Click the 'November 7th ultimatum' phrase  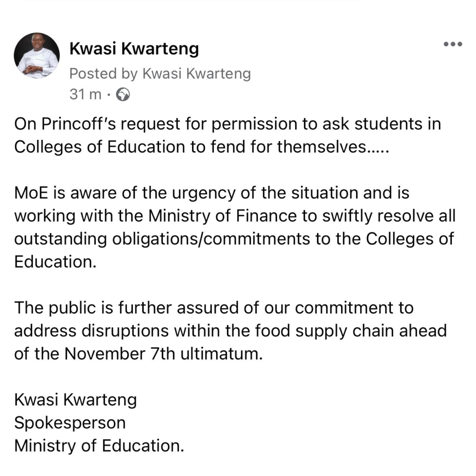coord(163,354)
